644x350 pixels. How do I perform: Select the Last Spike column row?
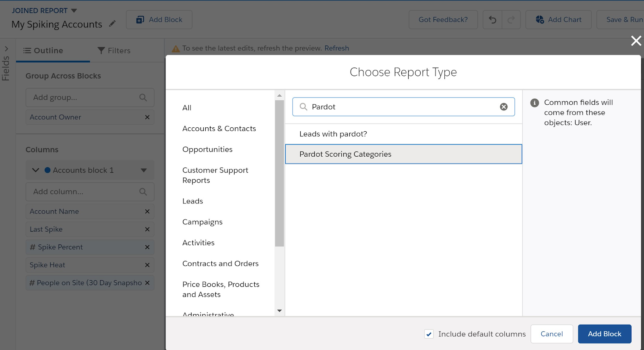[90, 229]
